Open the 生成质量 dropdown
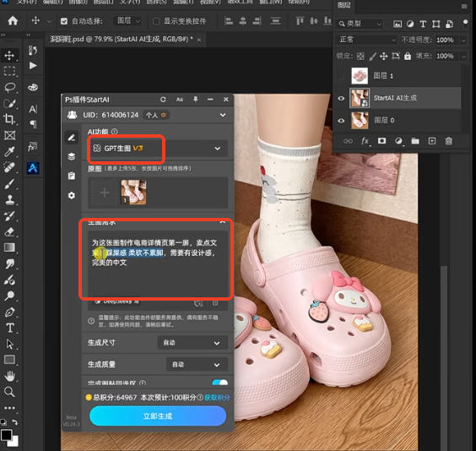The image size is (476, 451). [x=197, y=365]
